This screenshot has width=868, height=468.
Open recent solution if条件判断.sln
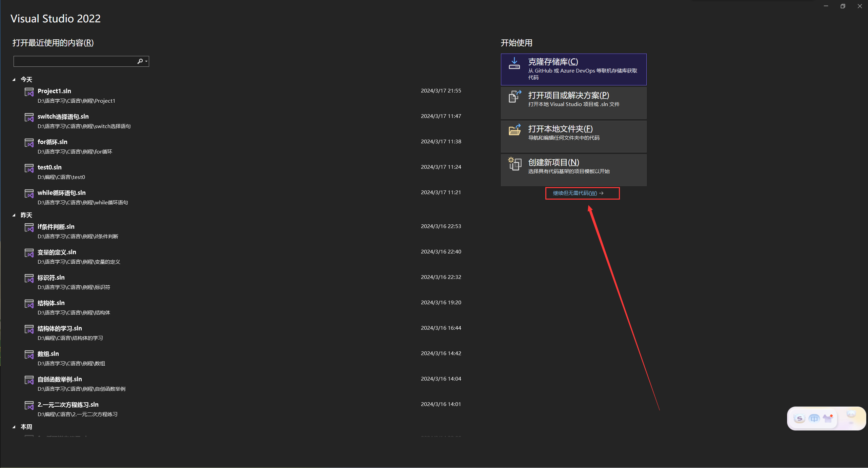pyautogui.click(x=243, y=231)
